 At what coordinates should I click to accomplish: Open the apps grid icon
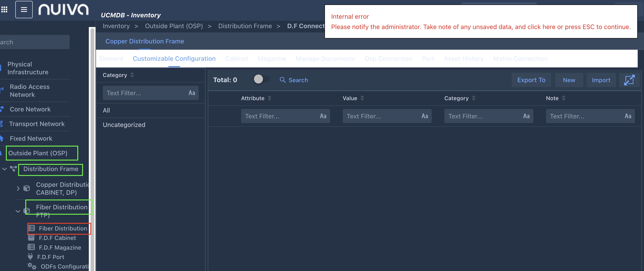pos(4,9)
